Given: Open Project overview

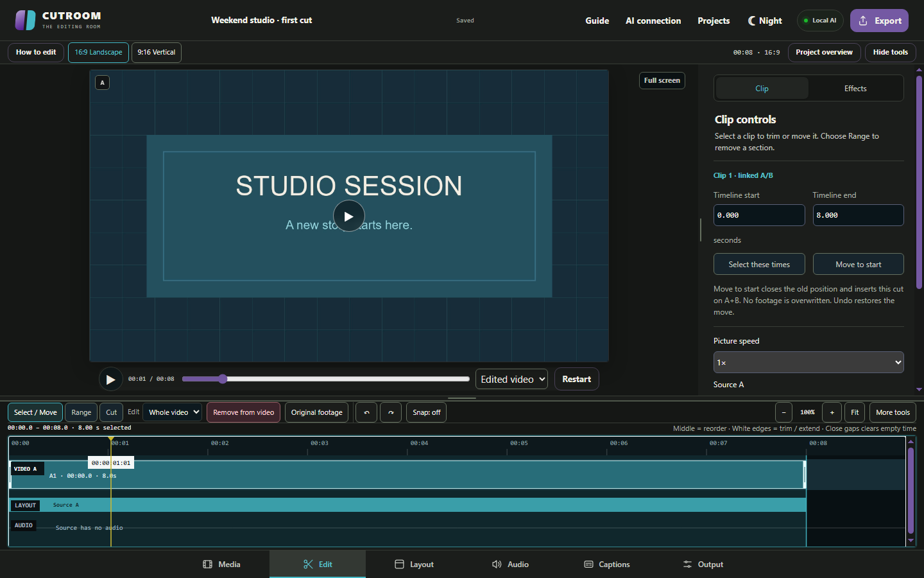Looking at the screenshot, I should coord(824,53).
